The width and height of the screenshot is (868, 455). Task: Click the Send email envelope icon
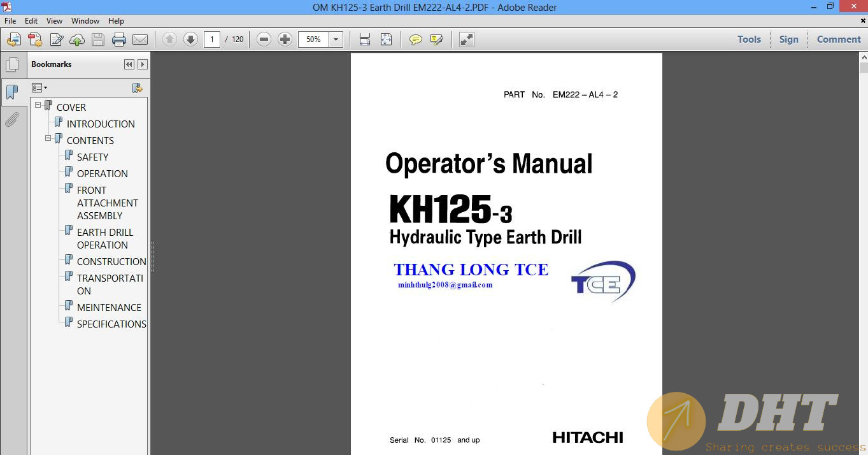[x=140, y=40]
